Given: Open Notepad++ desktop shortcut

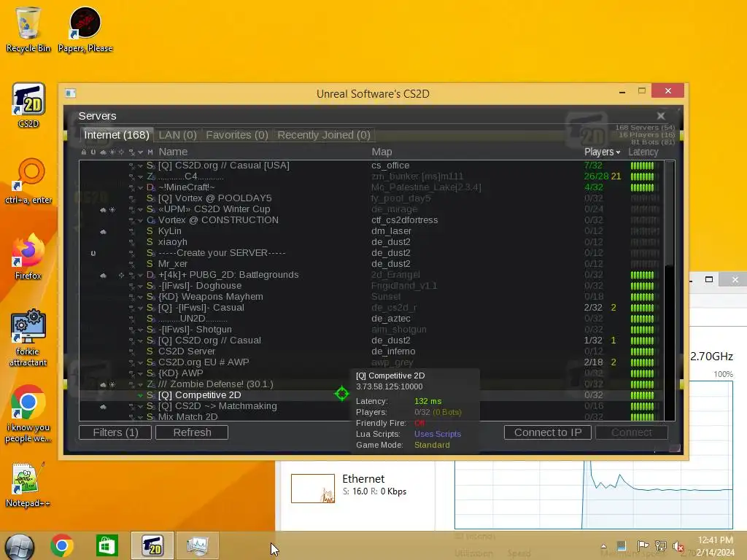Looking at the screenshot, I should tap(28, 484).
